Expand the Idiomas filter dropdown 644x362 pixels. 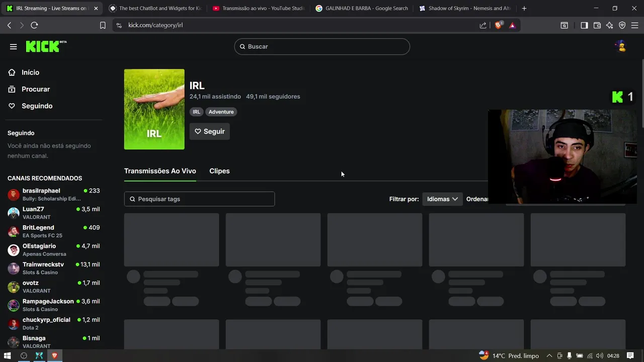coord(442,199)
